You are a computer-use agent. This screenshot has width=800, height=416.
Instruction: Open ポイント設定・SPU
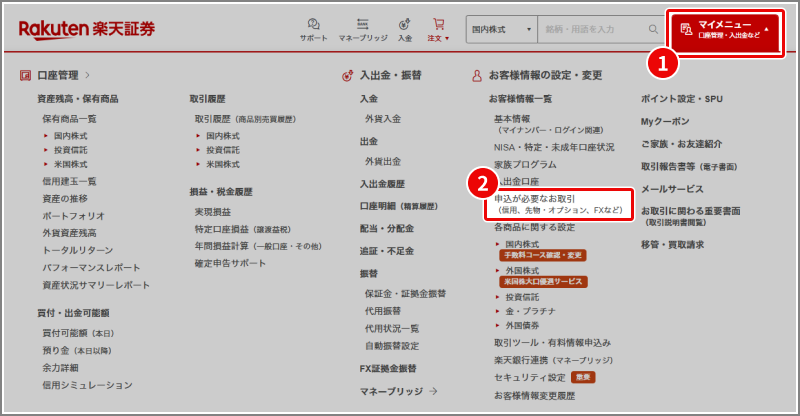click(682, 99)
